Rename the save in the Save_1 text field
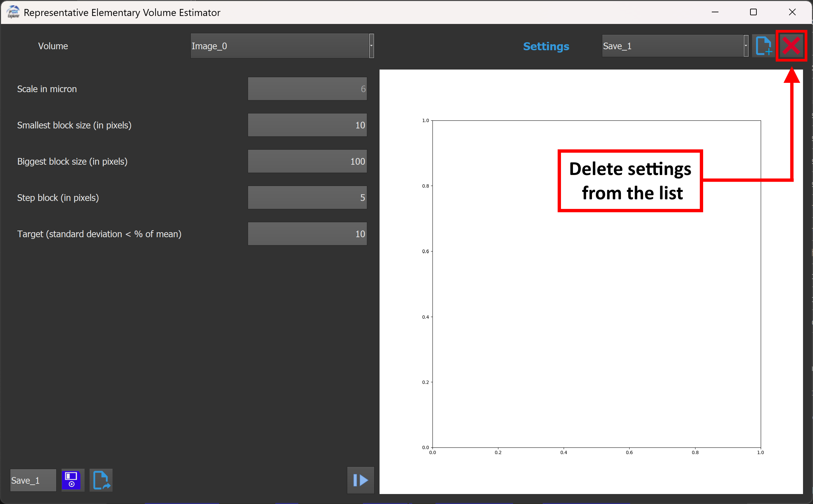Image resolution: width=813 pixels, height=504 pixels. point(32,480)
